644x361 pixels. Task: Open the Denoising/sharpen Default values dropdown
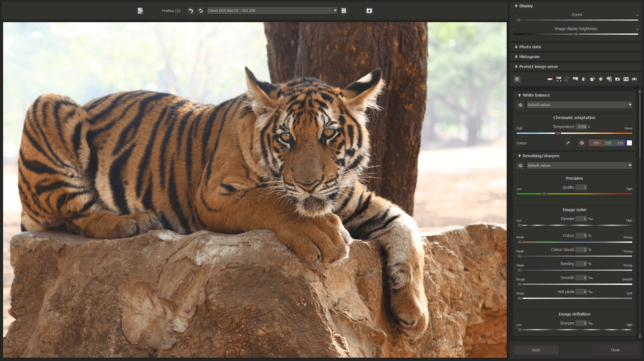(x=630, y=166)
